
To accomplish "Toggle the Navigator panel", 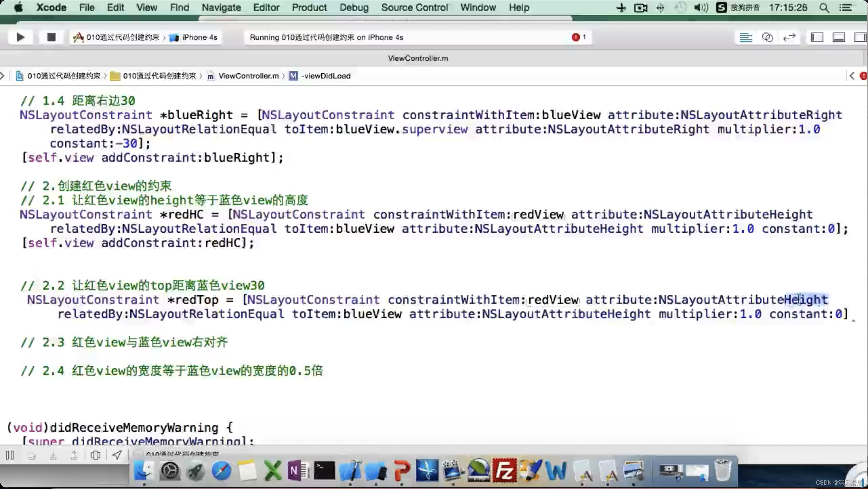I will tap(817, 37).
